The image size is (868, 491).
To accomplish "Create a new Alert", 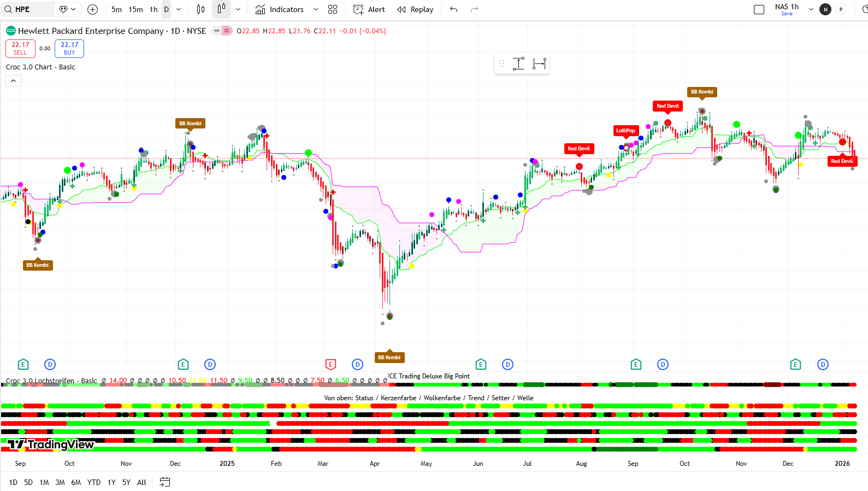I will tap(369, 9).
